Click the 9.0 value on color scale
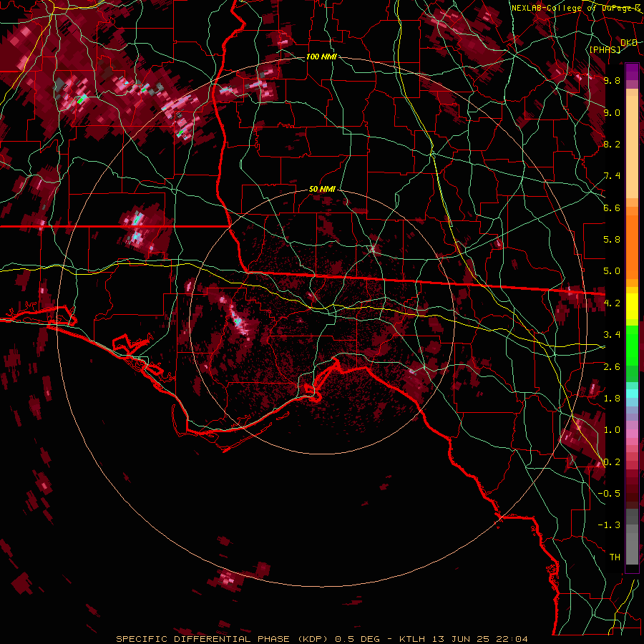The image size is (644, 644). (612, 112)
